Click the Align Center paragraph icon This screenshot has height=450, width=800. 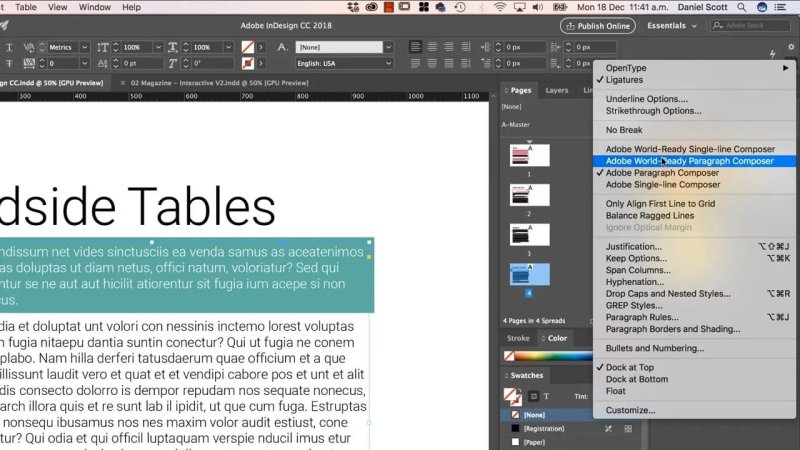click(432, 47)
